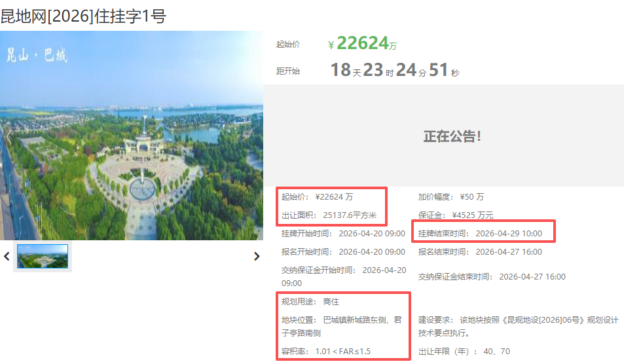Click the 出让年限 40、70 entry
Viewport: 624px width, 364px height.
[x=464, y=352]
